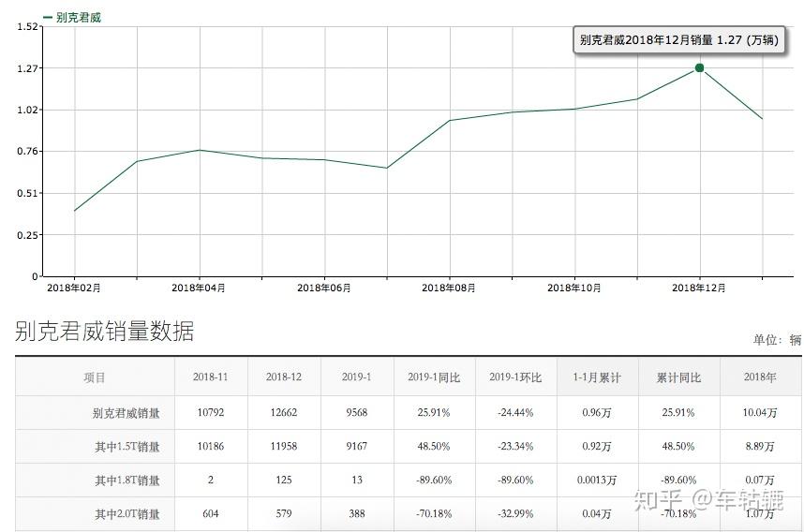The width and height of the screenshot is (804, 532).
Task: Click the 2018年08月 axis label
Action: pyautogui.click(x=449, y=288)
